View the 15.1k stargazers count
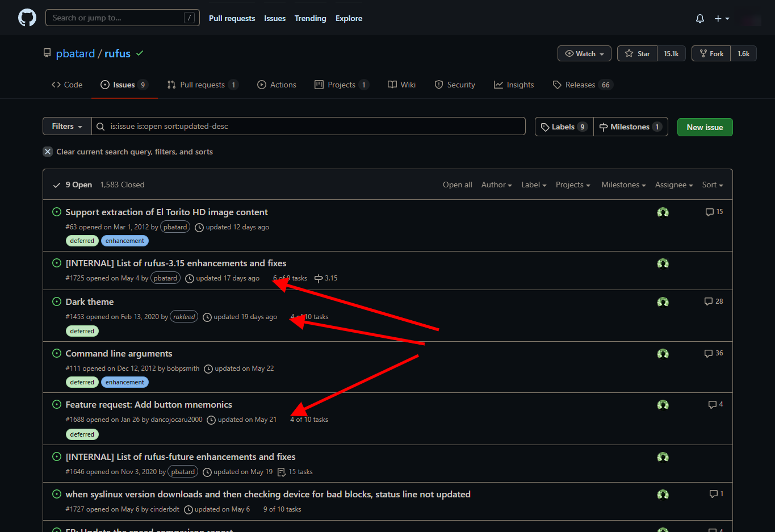The width and height of the screenshot is (775, 532). coord(671,53)
